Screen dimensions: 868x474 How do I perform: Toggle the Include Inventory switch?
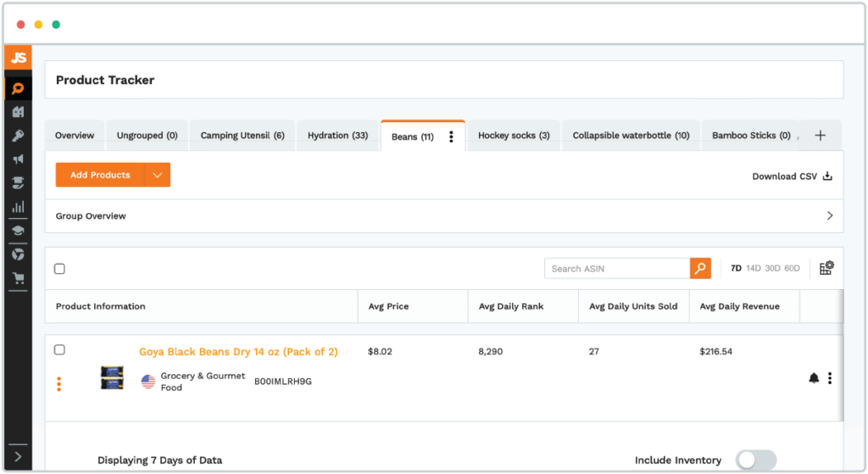point(754,460)
